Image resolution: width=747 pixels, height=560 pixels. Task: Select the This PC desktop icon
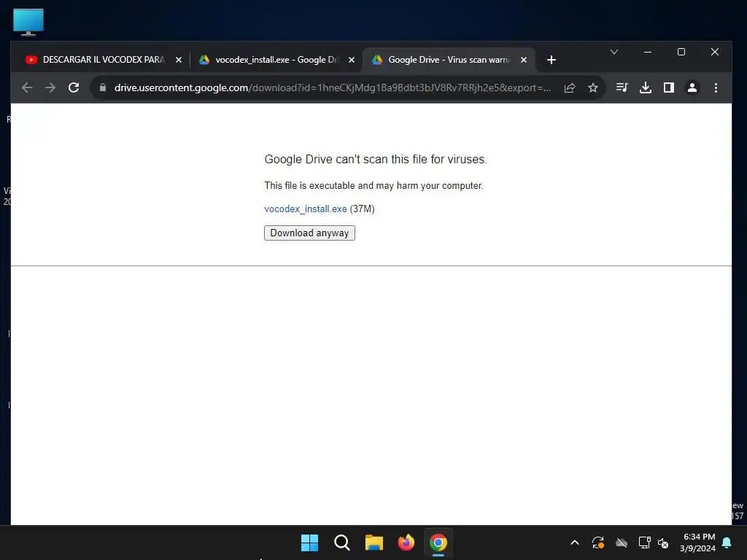pyautogui.click(x=28, y=23)
